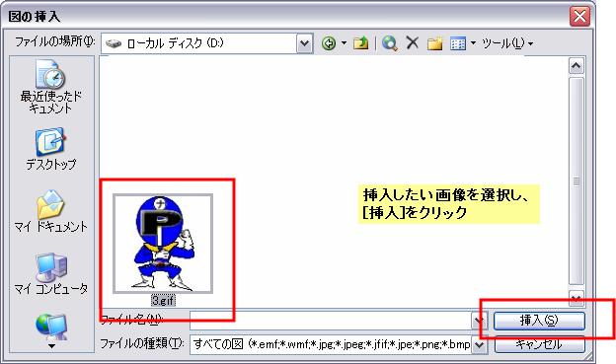Image resolution: width=616 pixels, height=364 pixels.
Task: Open the ツール menu
Action: pos(506,43)
